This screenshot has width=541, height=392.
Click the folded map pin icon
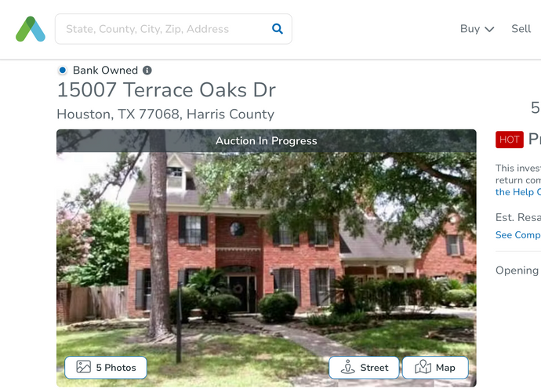423,367
